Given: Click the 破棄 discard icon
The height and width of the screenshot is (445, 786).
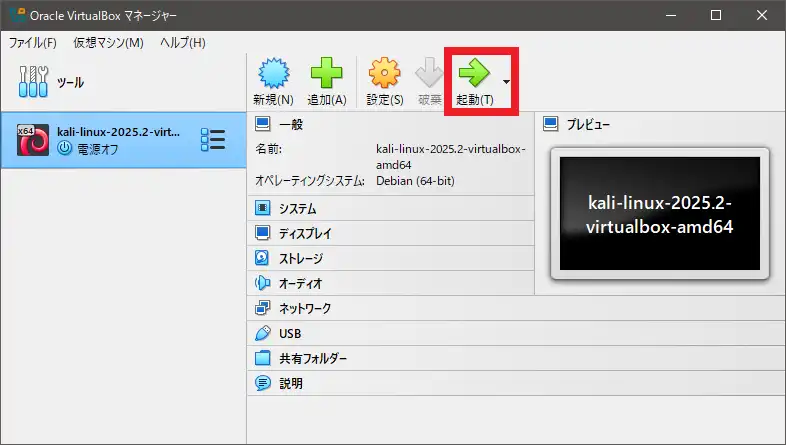Looking at the screenshot, I should click(x=429, y=73).
